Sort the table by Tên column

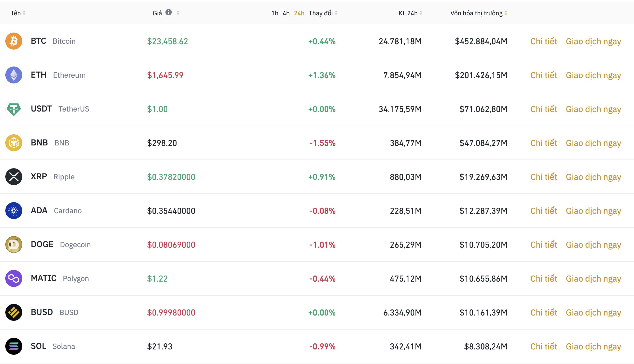click(x=18, y=13)
